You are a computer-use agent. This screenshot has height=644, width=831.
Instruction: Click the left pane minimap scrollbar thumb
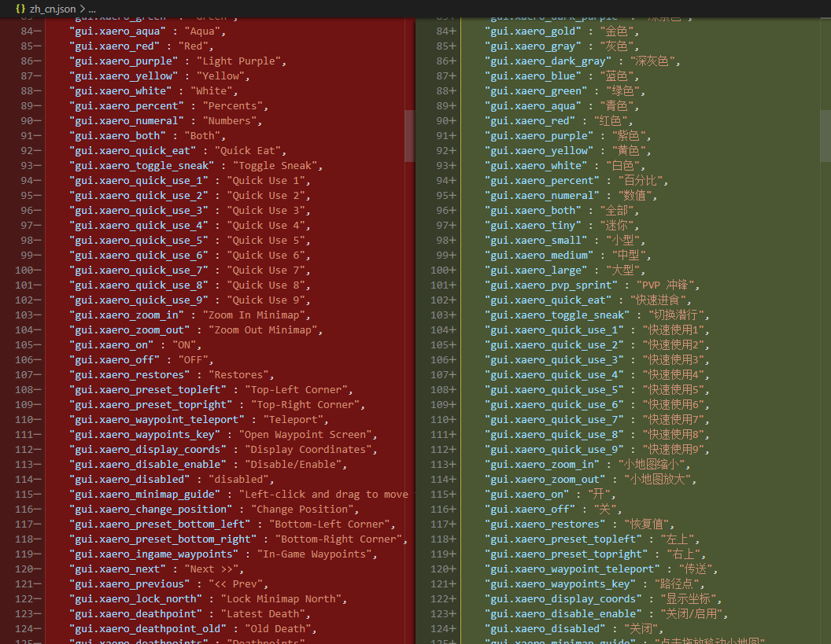tap(410, 136)
